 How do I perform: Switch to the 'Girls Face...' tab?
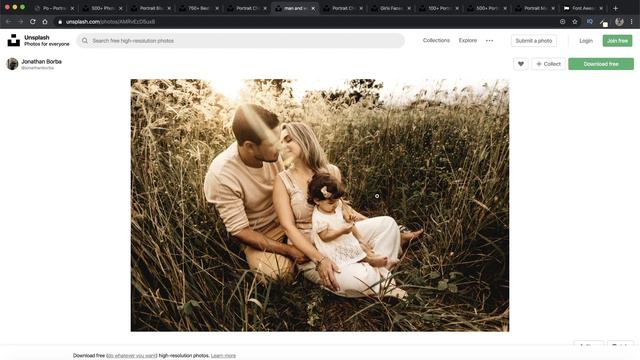(390, 8)
